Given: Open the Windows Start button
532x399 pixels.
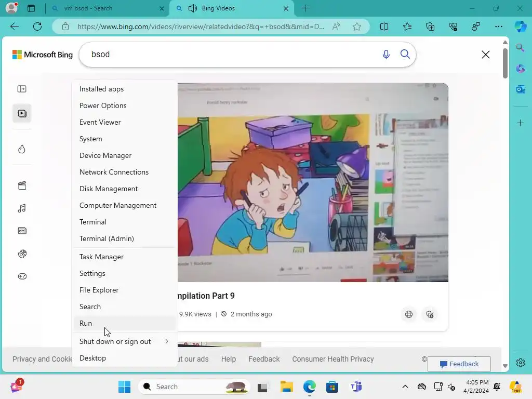Looking at the screenshot, I should 124,387.
